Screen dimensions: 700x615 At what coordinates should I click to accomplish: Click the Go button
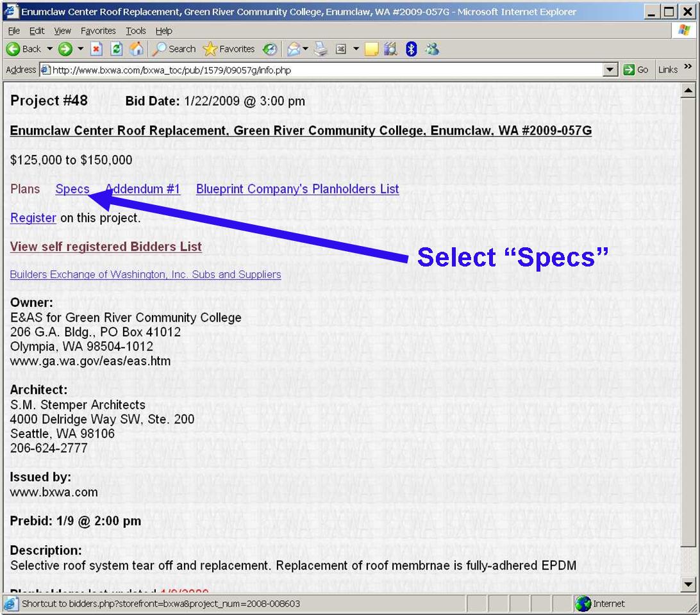click(636, 70)
